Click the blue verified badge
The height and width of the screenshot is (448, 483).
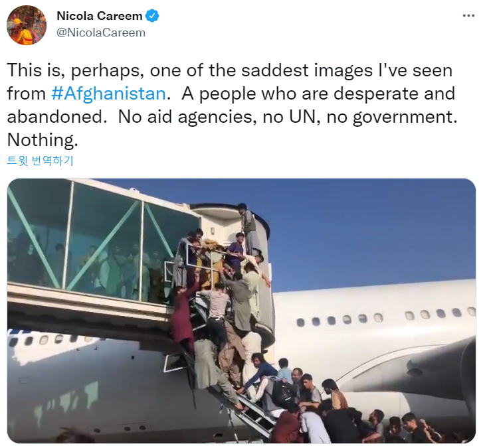click(x=152, y=16)
